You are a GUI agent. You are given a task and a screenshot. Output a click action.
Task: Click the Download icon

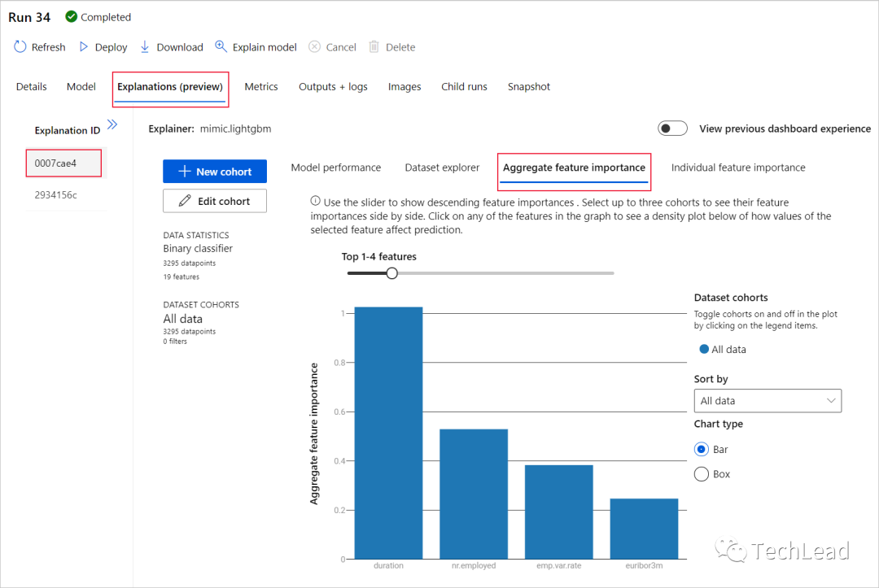(x=145, y=46)
